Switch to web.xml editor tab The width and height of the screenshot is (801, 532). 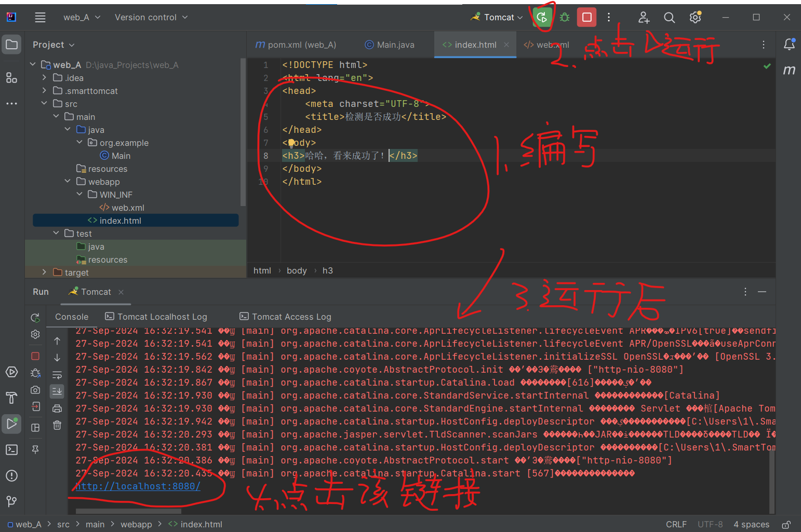point(546,45)
